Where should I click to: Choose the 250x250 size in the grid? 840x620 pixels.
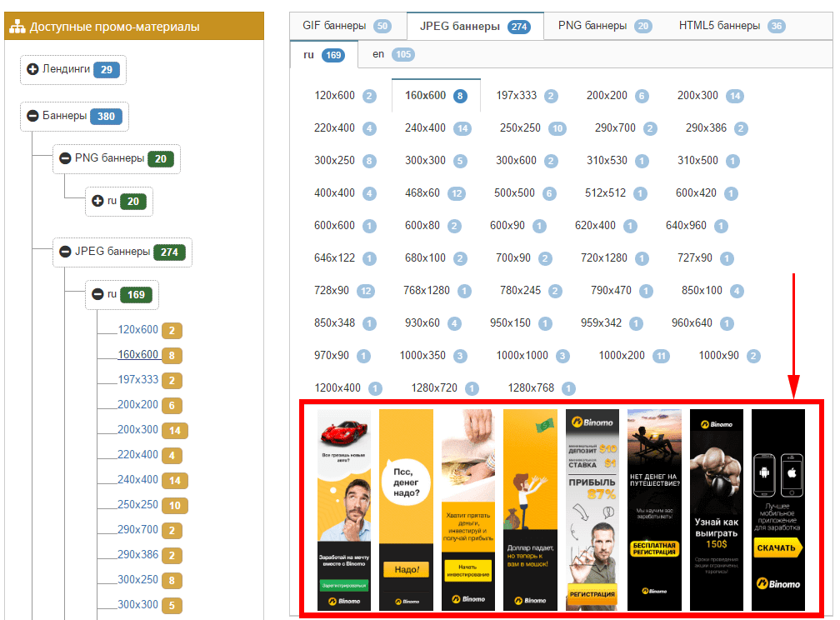tap(532, 128)
